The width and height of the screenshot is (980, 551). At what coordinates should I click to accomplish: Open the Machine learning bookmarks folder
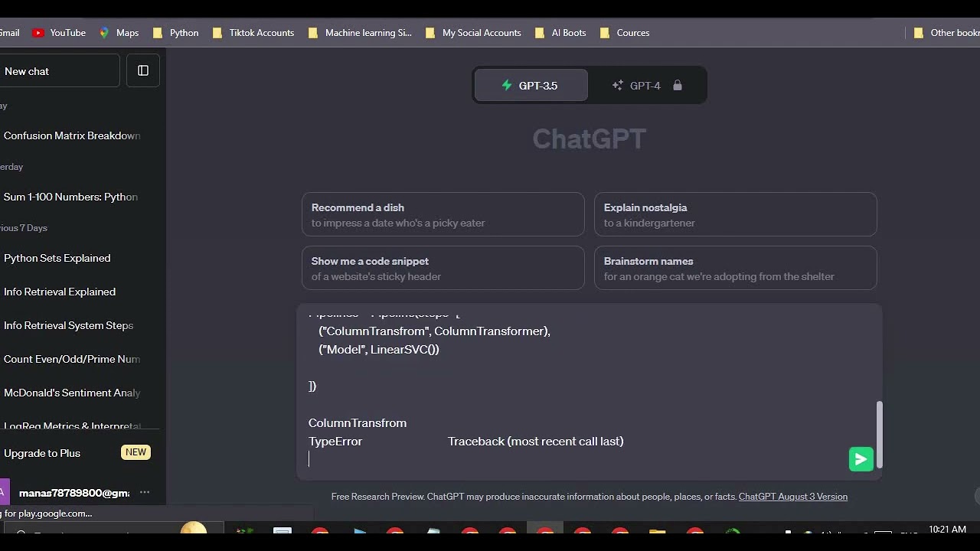coord(360,33)
